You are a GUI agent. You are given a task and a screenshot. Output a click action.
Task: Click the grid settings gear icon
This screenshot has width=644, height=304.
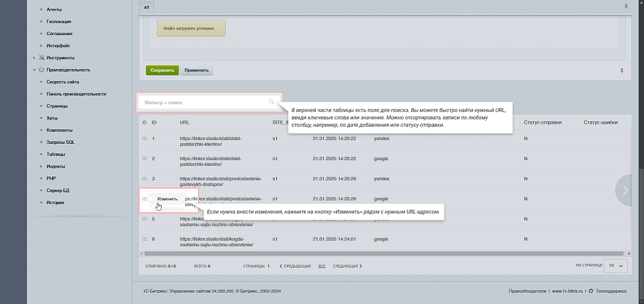pyautogui.click(x=145, y=122)
